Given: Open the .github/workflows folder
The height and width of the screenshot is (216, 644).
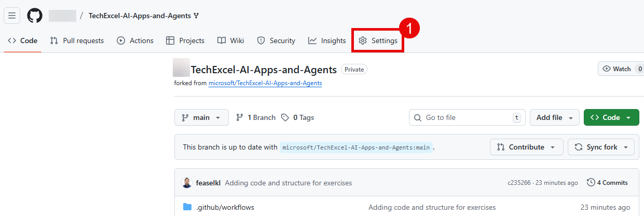Looking at the screenshot, I should point(225,207).
